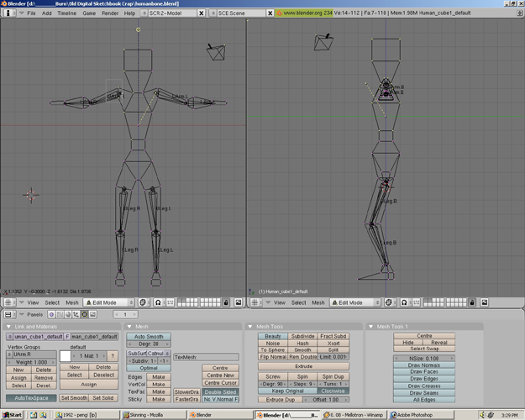The width and height of the screenshot is (525, 420).
Task: Click the layer lock icon in left viewport header
Action: [x=226, y=302]
